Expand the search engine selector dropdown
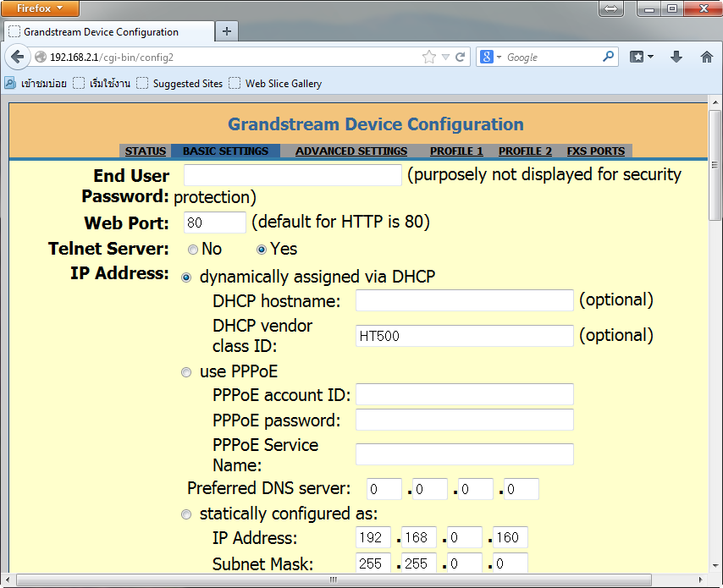 click(499, 58)
